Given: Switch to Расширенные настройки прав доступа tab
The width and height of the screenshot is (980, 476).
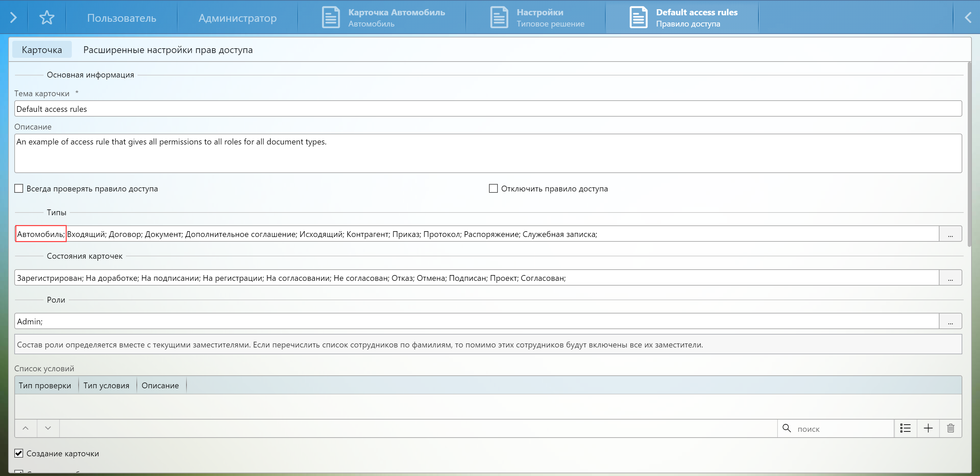Looking at the screenshot, I should [x=168, y=50].
